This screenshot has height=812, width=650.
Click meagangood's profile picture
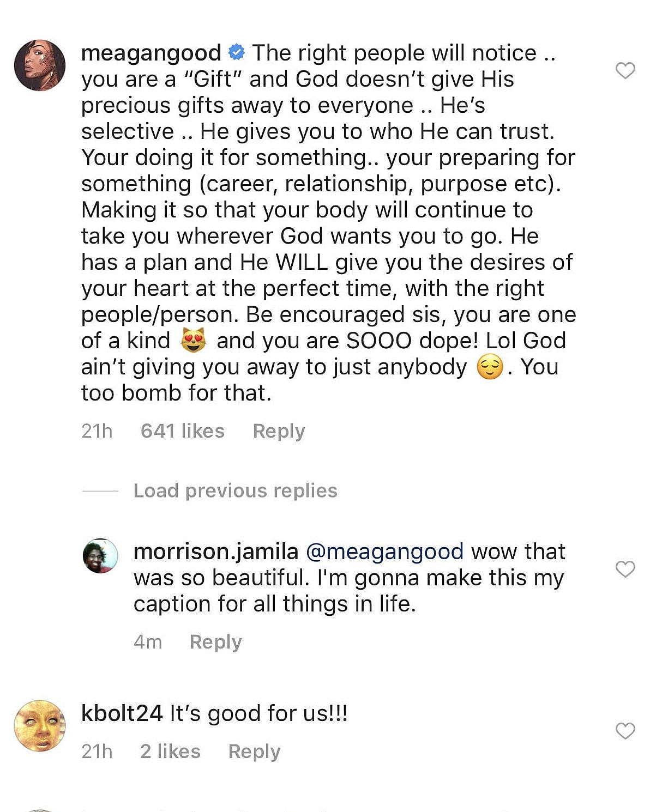(40, 65)
